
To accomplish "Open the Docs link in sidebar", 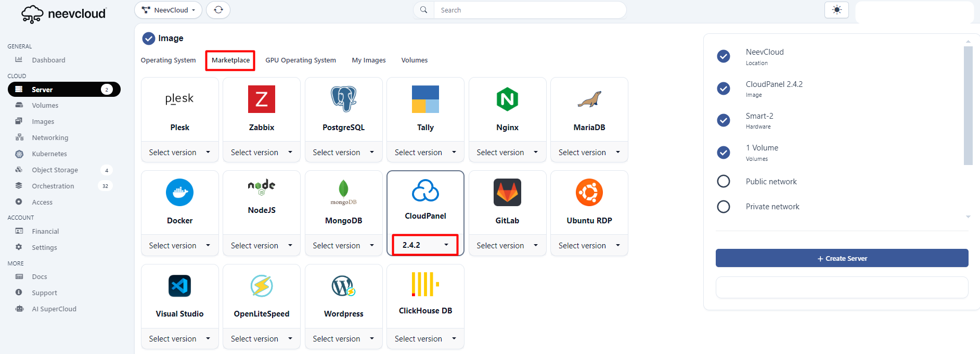I will coord(40,276).
